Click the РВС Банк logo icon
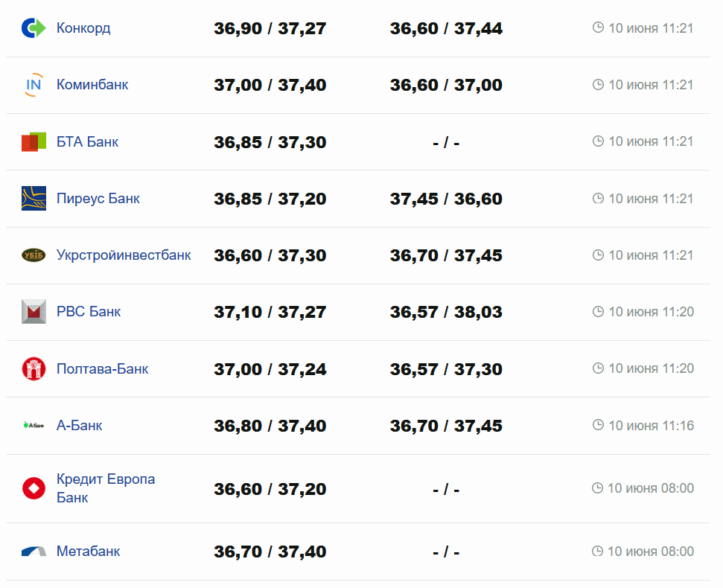The height and width of the screenshot is (588, 723). tap(34, 312)
